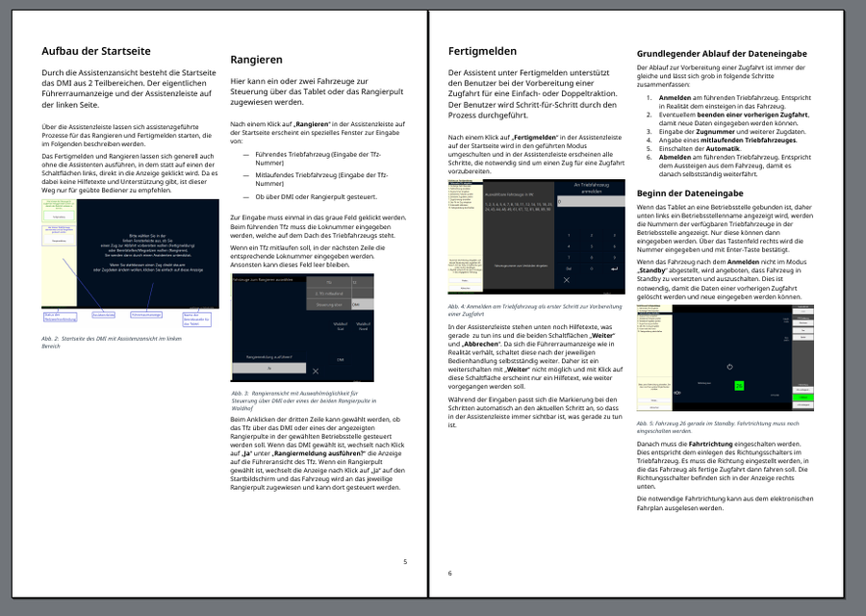Click the green vehicle 26 marker

(x=739, y=385)
